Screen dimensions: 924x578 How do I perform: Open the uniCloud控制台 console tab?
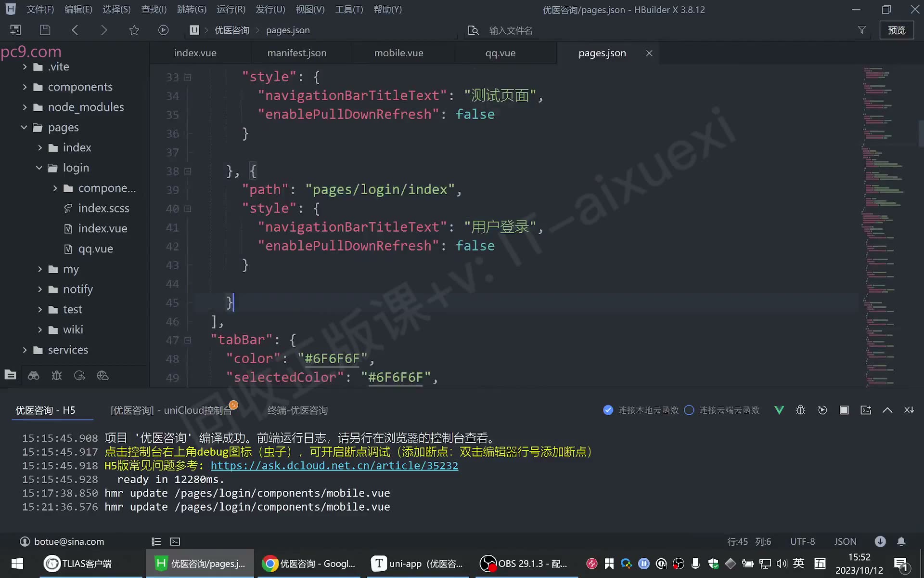coord(171,410)
